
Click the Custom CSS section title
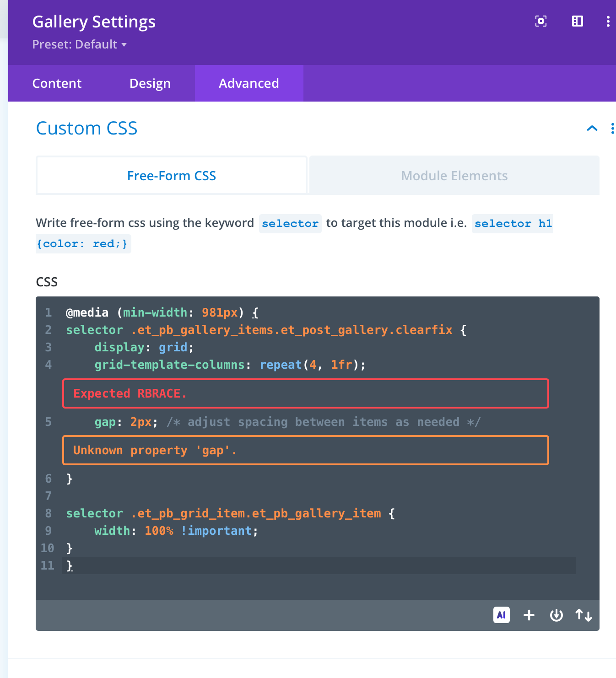point(86,129)
